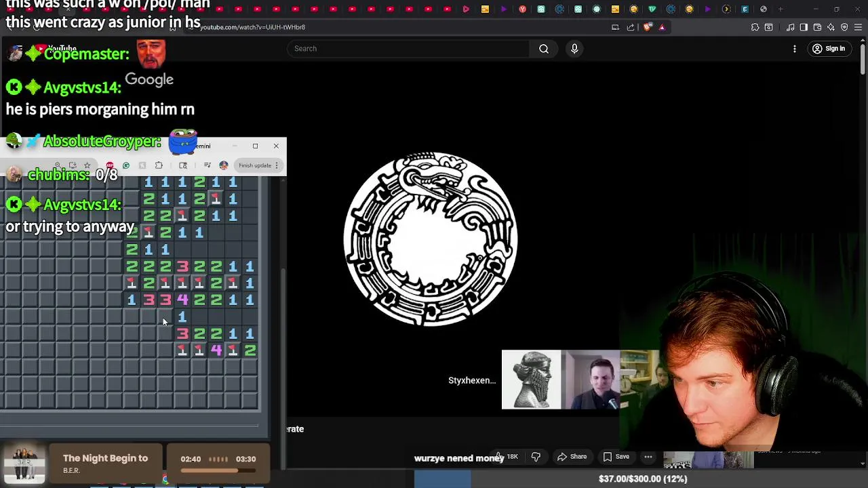The image size is (868, 488).
Task: Click the YouTube search magnifier button
Action: [544, 49]
